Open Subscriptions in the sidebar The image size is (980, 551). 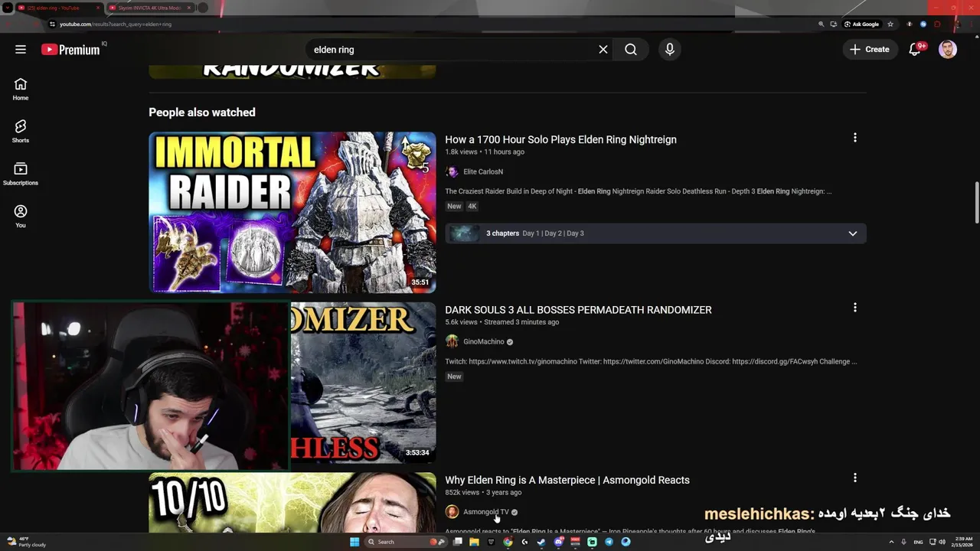click(21, 174)
